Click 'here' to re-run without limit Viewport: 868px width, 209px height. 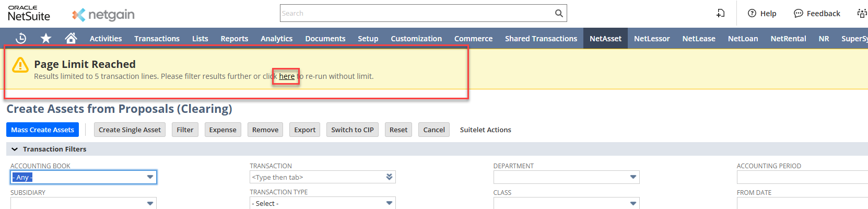287,76
